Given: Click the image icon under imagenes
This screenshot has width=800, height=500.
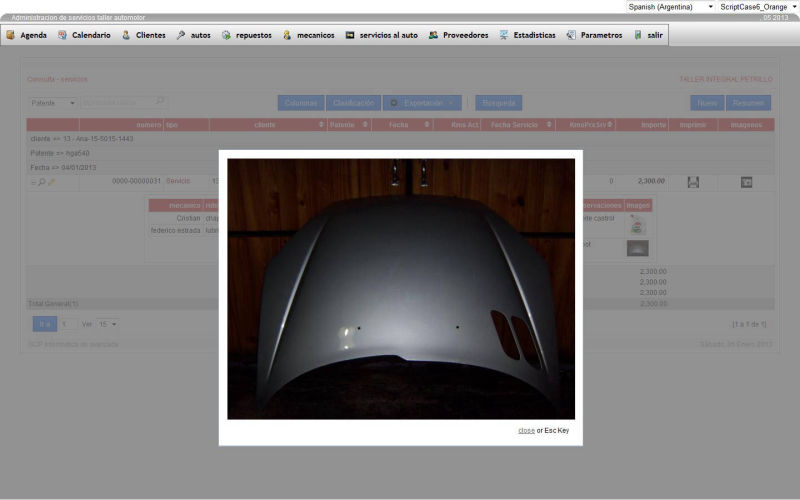Looking at the screenshot, I should pos(746,182).
